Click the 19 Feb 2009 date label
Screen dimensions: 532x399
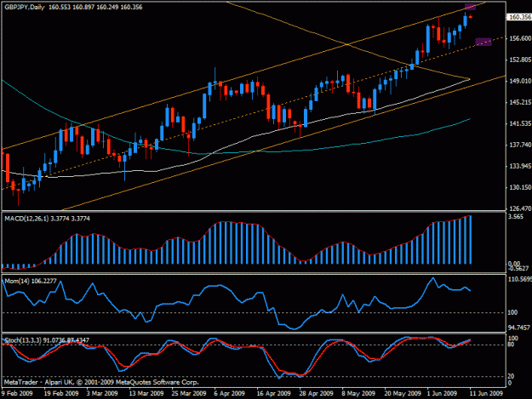click(x=61, y=393)
